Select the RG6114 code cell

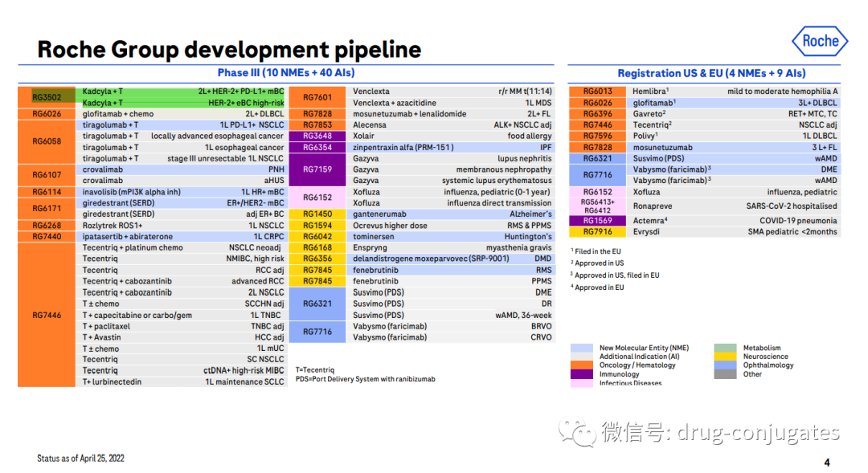47,192
